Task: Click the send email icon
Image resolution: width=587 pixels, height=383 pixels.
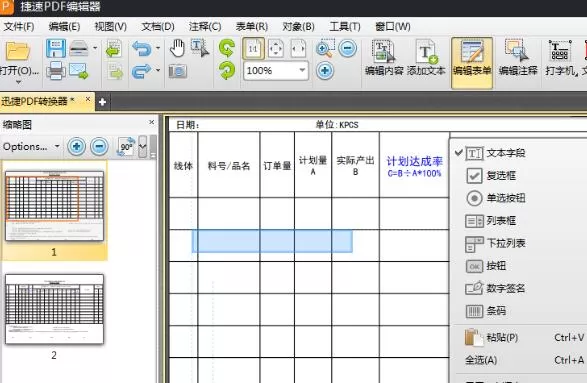Action: coord(79,71)
